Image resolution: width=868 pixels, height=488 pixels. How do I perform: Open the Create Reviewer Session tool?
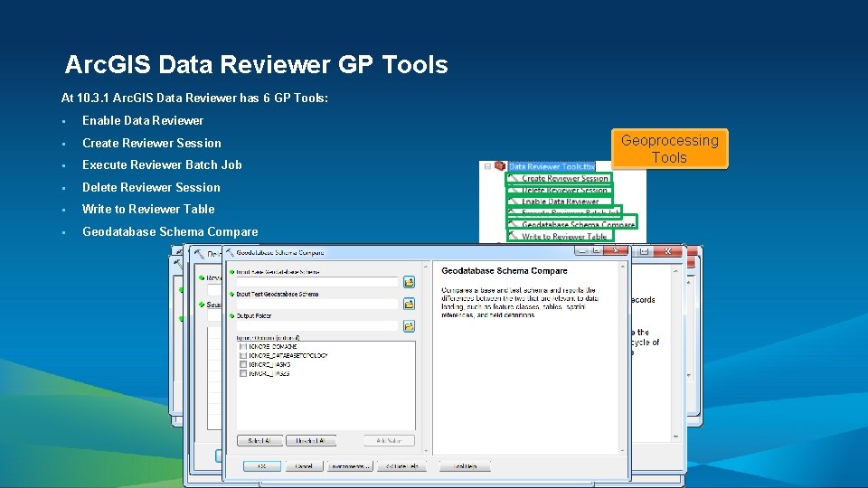point(564,178)
